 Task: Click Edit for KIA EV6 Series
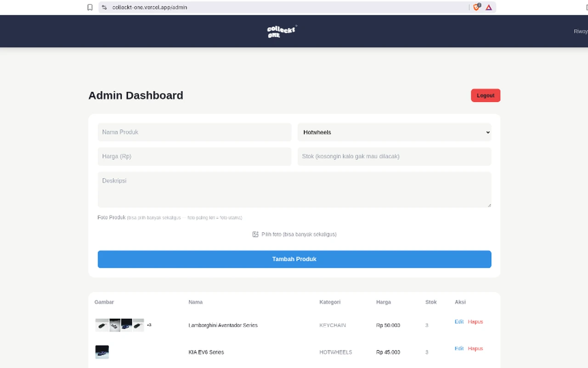pos(459,348)
